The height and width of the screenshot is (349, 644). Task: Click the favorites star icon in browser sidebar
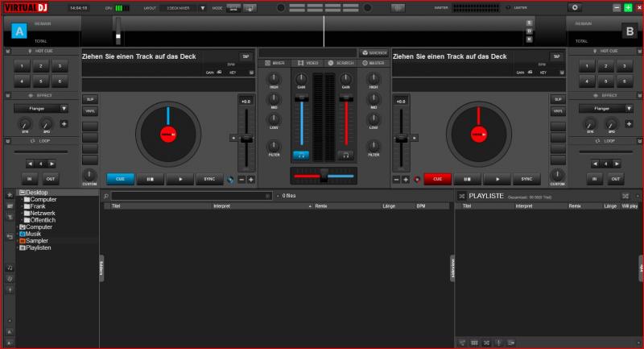(x=10, y=195)
